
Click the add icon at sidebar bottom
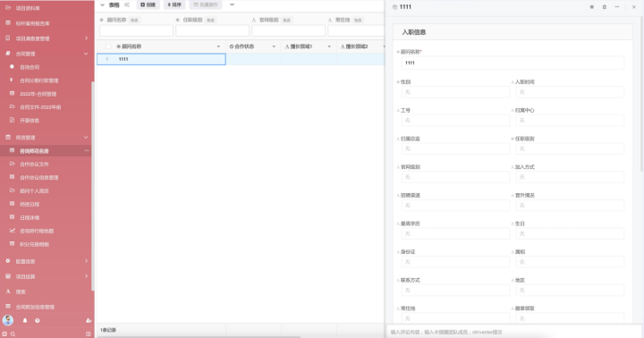pos(4,334)
